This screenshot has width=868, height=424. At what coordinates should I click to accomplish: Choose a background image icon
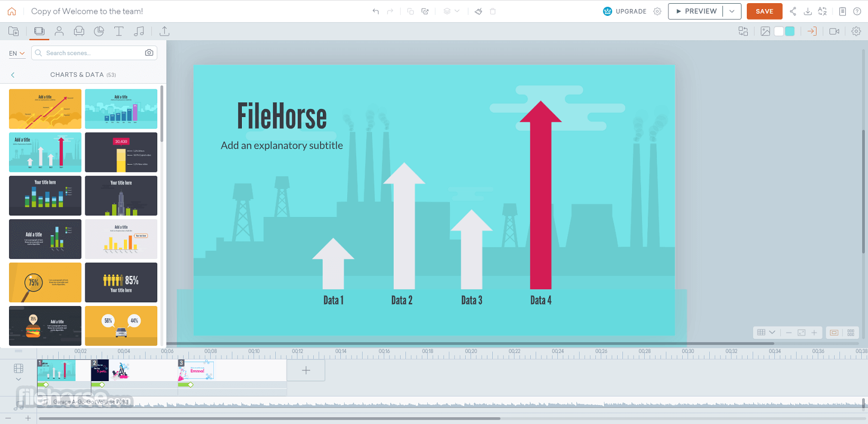point(765,31)
